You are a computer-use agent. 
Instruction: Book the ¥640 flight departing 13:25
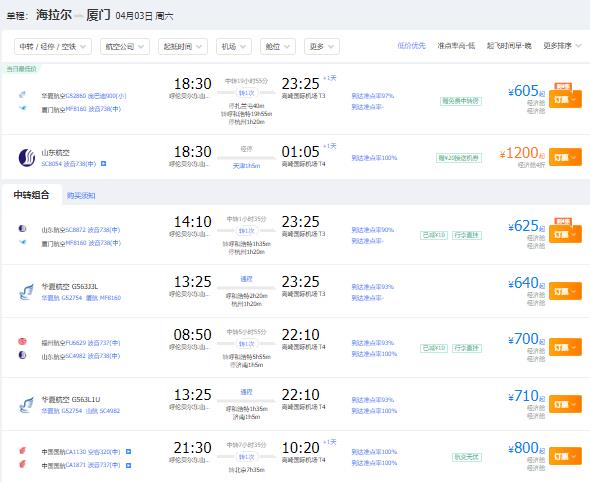[x=565, y=291]
